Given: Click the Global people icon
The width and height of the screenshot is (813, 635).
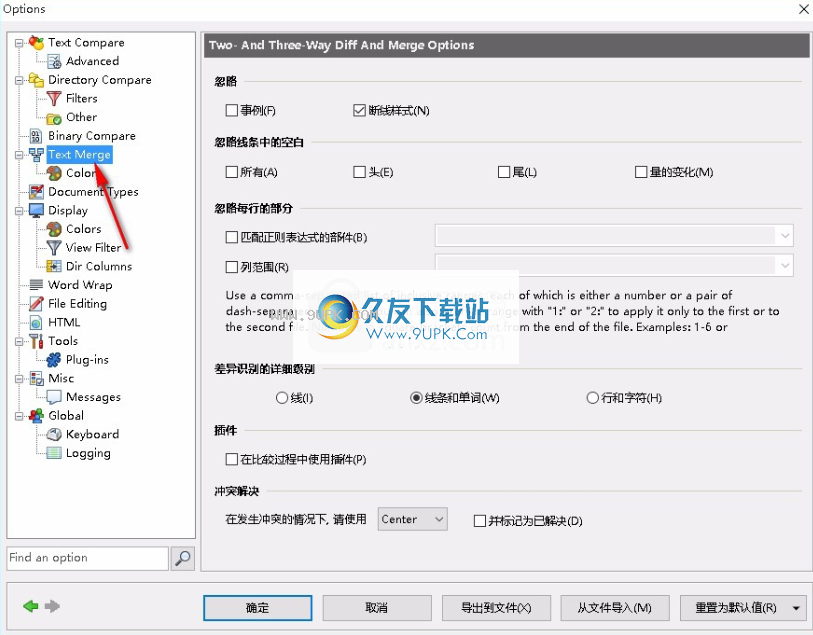Looking at the screenshot, I should [36, 416].
